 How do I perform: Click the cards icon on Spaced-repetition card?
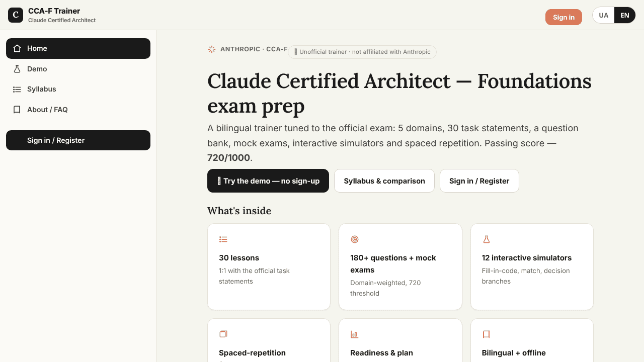point(223,334)
